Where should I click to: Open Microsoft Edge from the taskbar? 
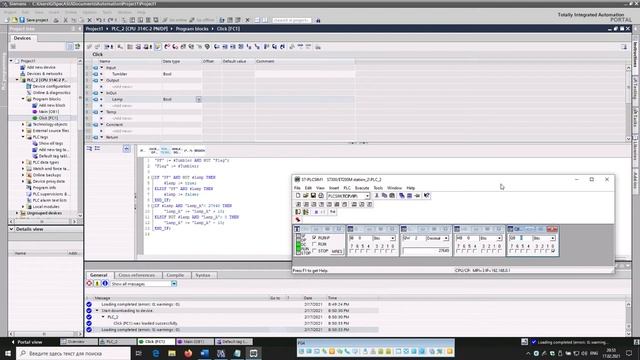[x=156, y=353]
